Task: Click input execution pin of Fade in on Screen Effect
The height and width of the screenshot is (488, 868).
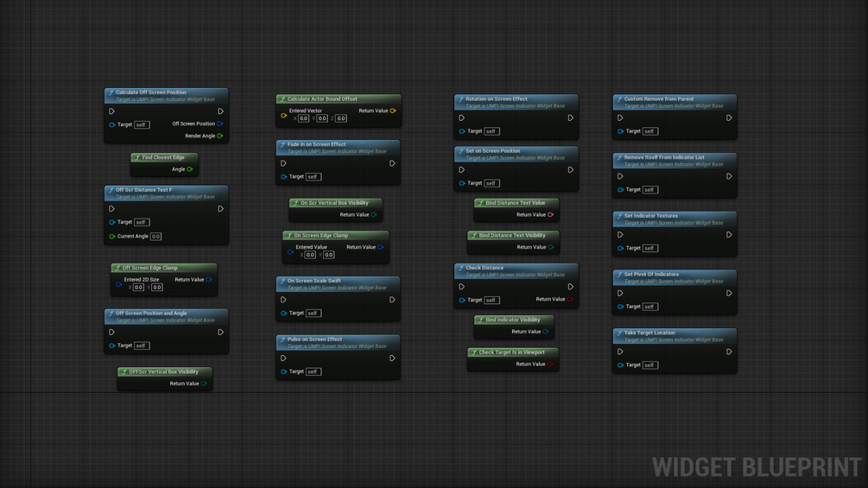Action: [x=283, y=163]
